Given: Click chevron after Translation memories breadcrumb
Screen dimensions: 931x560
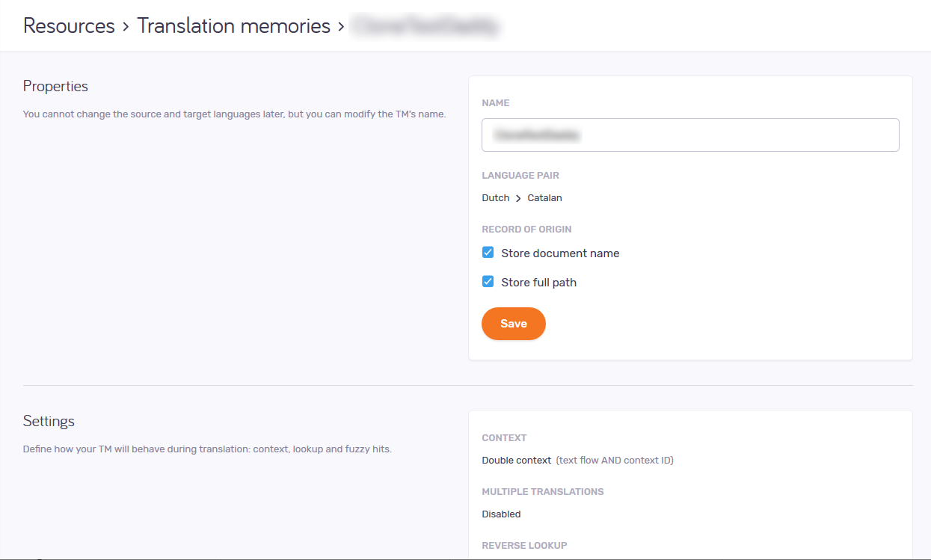Looking at the screenshot, I should coord(341,27).
